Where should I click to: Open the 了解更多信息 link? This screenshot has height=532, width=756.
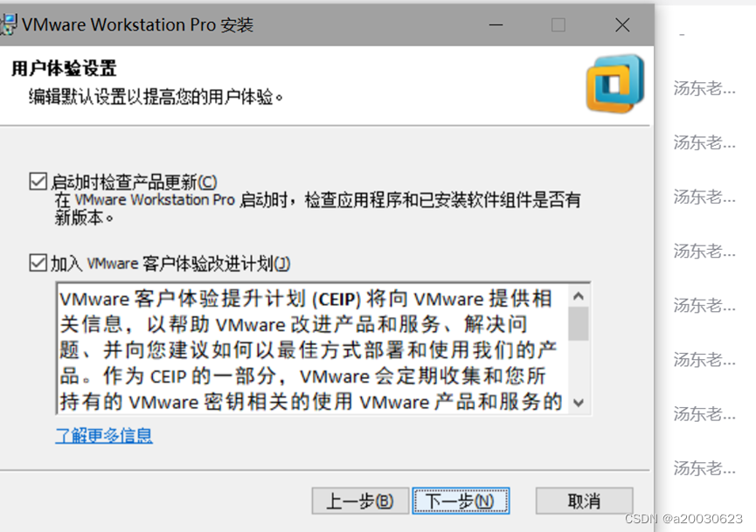(104, 435)
